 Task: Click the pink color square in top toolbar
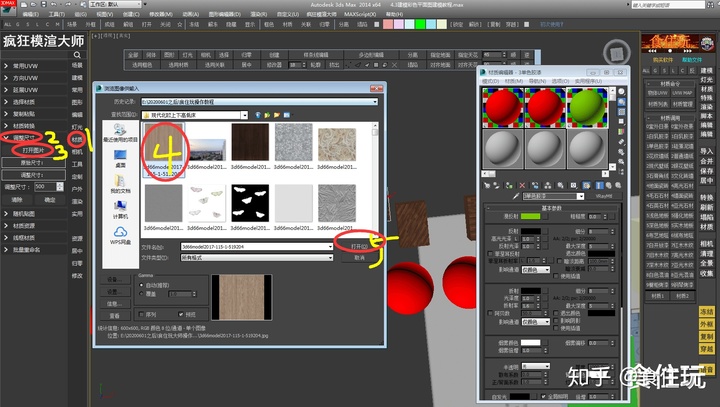tap(388, 24)
